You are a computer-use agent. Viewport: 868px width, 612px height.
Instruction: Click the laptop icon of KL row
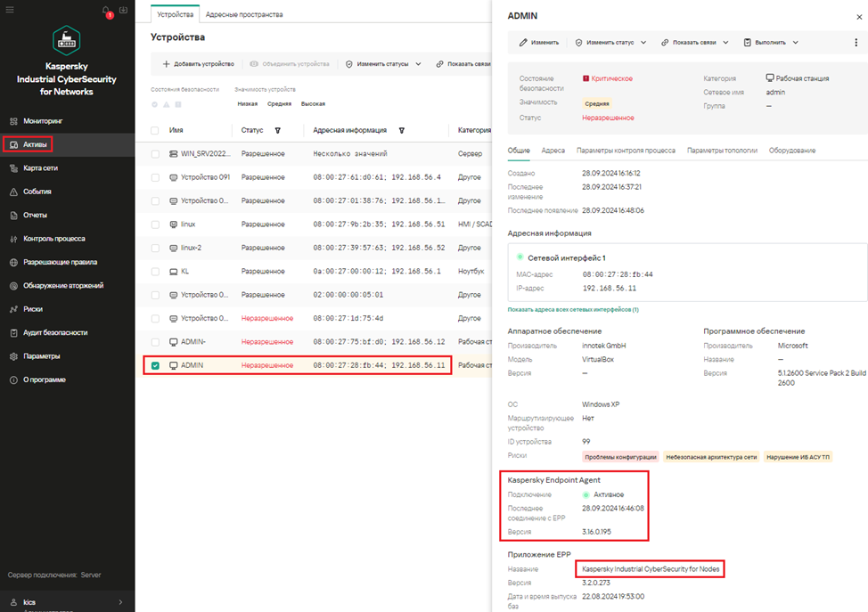click(x=173, y=272)
